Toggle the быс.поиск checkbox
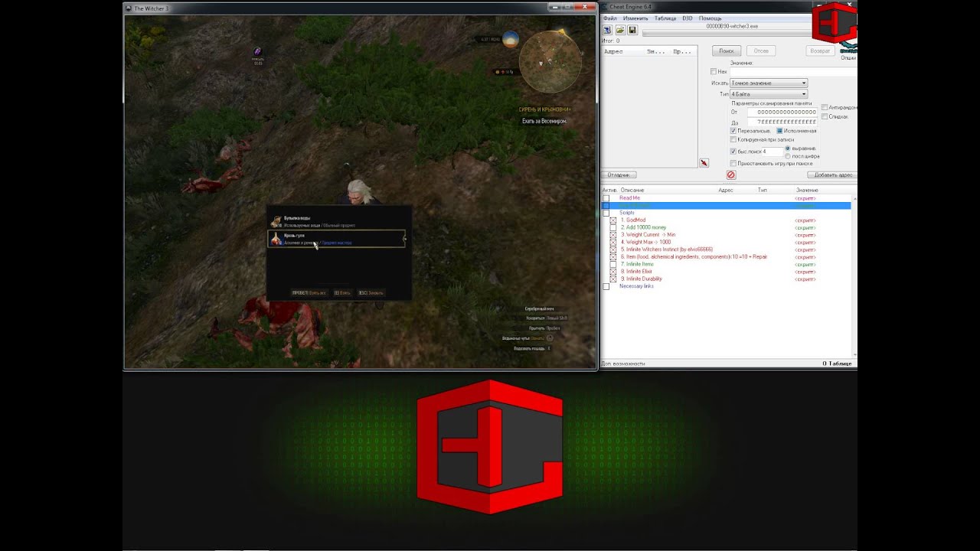The width and height of the screenshot is (980, 551). (x=733, y=152)
